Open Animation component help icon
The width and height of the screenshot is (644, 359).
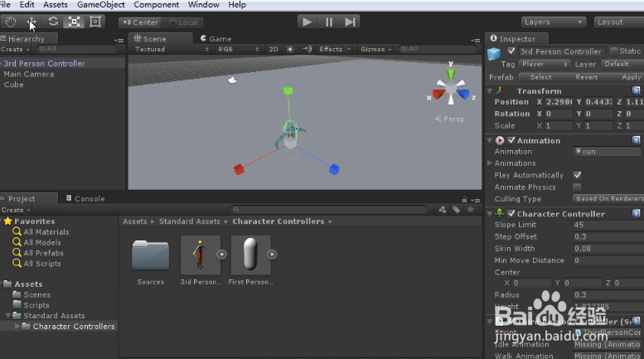coord(637,140)
